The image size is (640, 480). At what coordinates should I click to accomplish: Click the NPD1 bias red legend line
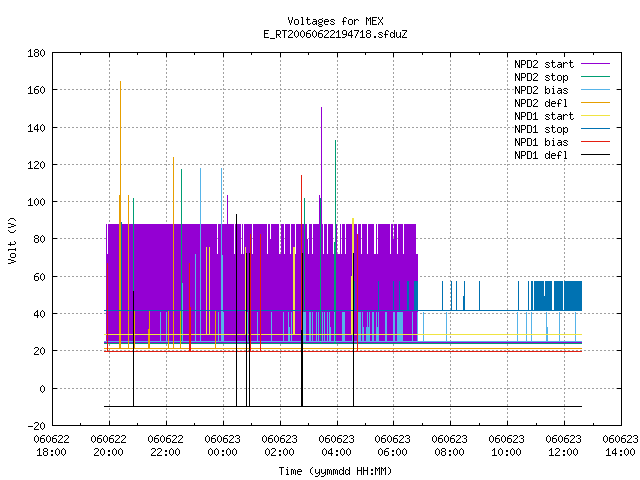[595, 142]
